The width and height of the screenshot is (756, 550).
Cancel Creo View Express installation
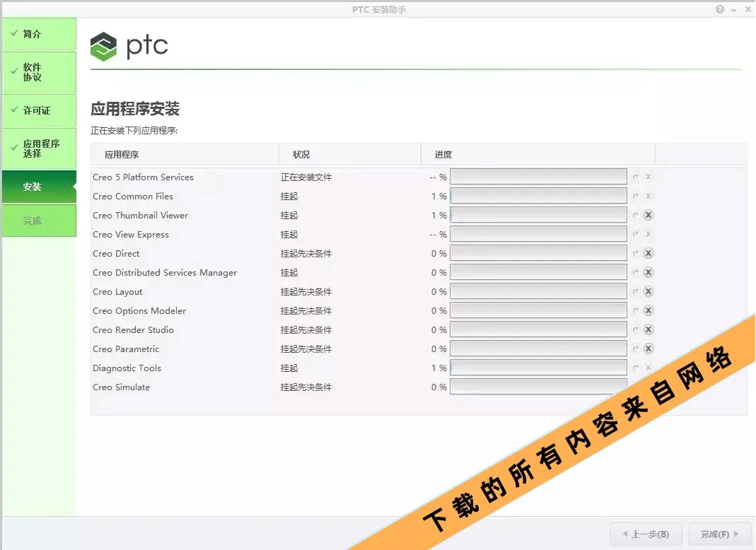pos(649,234)
